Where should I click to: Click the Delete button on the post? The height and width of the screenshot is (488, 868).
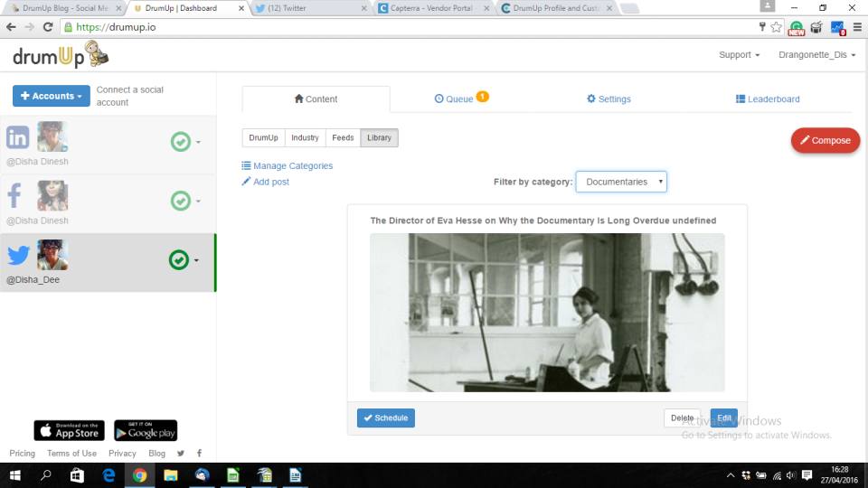coord(682,418)
